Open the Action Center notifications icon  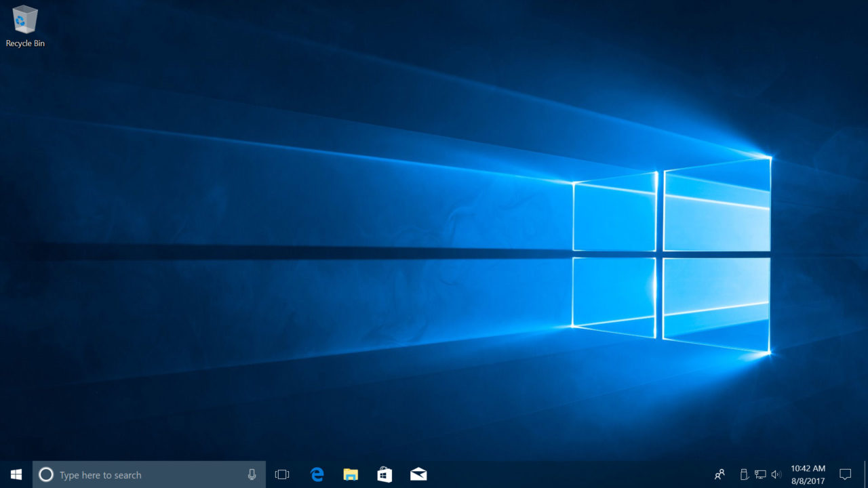coord(845,474)
